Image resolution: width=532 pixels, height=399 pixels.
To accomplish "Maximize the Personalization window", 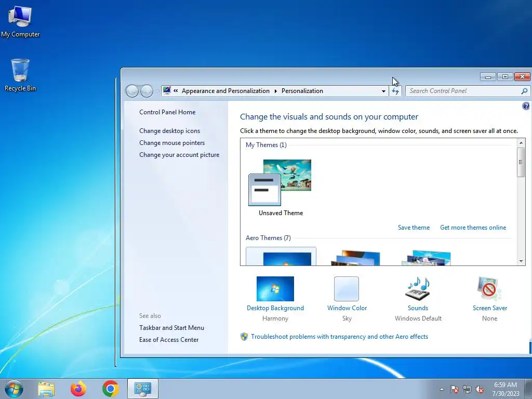I will click(x=505, y=77).
